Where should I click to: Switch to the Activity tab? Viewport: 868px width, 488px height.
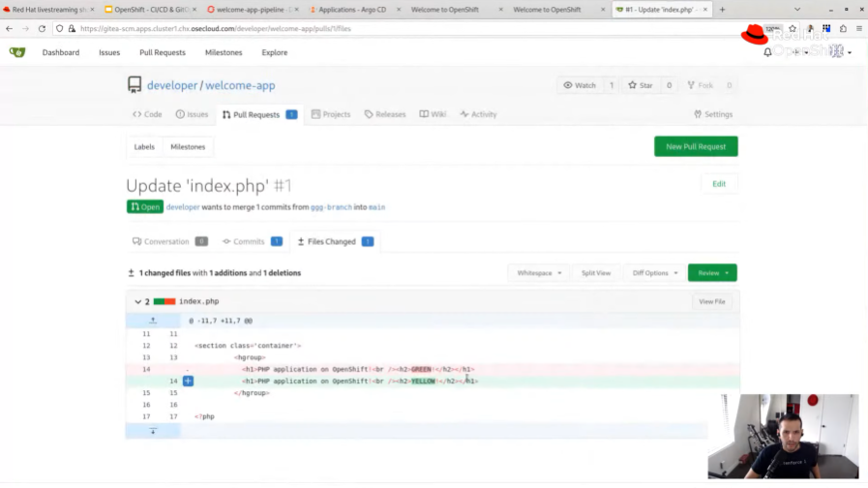pos(478,114)
